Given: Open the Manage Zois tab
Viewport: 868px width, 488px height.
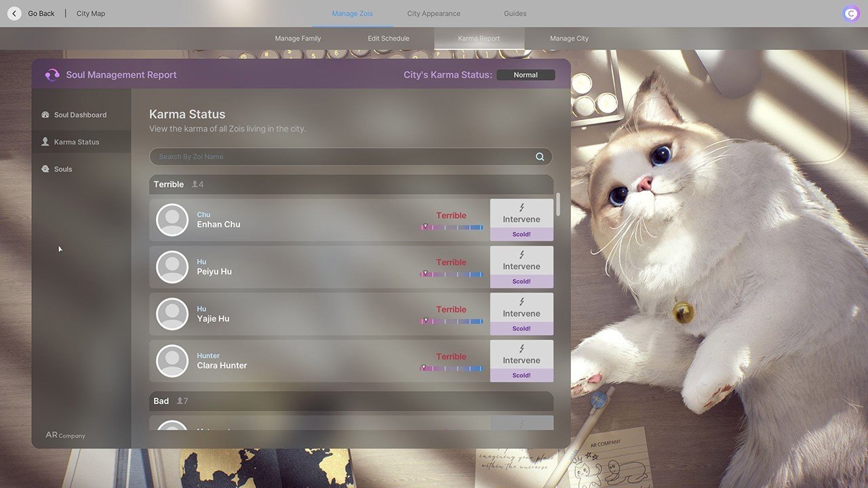Looking at the screenshot, I should tap(352, 14).
